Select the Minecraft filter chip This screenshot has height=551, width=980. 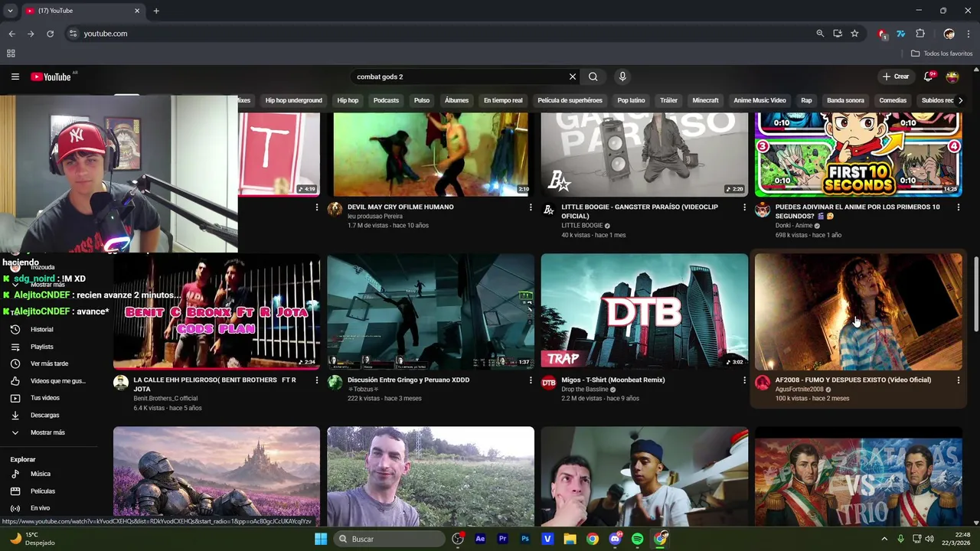tap(705, 100)
